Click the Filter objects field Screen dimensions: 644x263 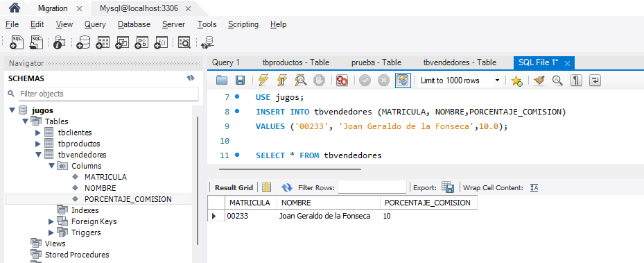[x=109, y=94]
